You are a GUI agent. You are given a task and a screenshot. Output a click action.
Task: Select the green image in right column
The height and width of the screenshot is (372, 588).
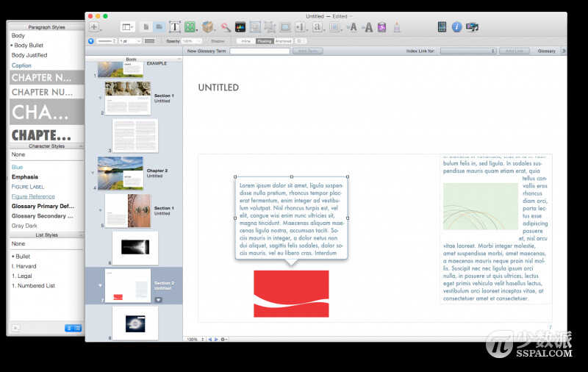tap(481, 207)
